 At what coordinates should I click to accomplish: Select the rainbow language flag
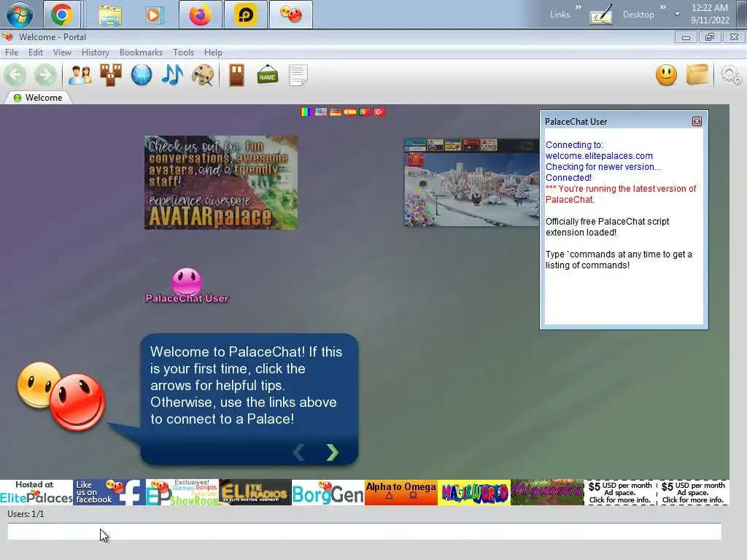click(x=306, y=112)
